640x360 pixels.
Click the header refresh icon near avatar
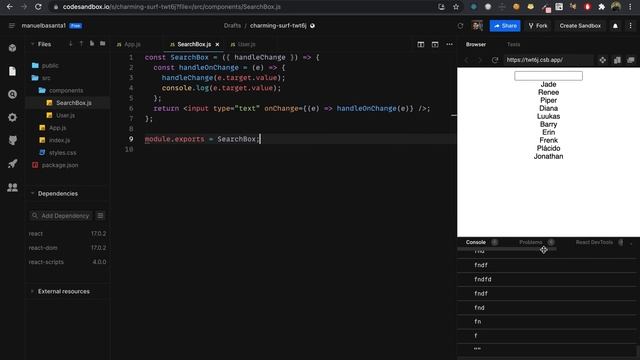point(460,26)
